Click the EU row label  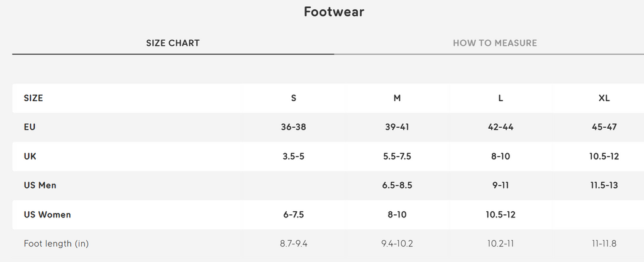tap(30, 127)
